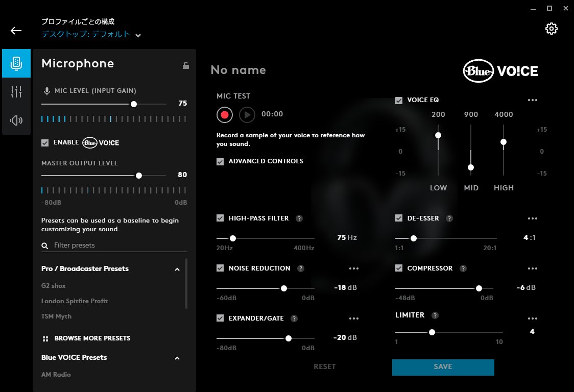Image resolution: width=574 pixels, height=392 pixels.
Task: Toggle VOICE EQ checkbox
Action: [399, 100]
